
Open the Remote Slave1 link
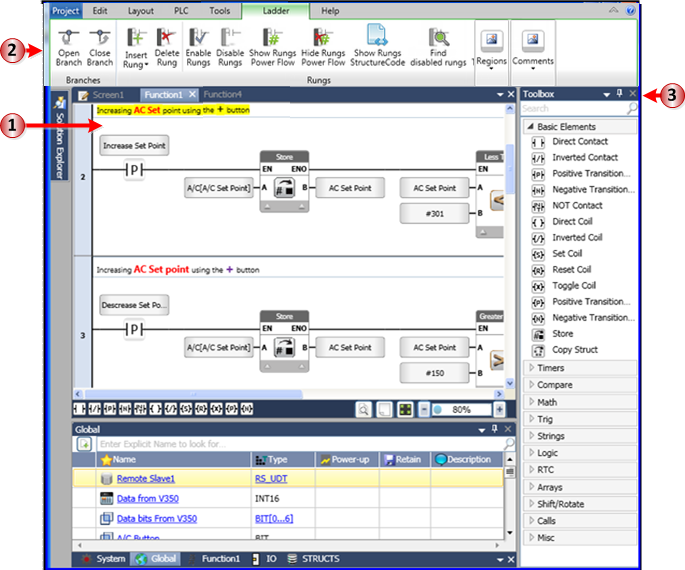pyautogui.click(x=148, y=479)
